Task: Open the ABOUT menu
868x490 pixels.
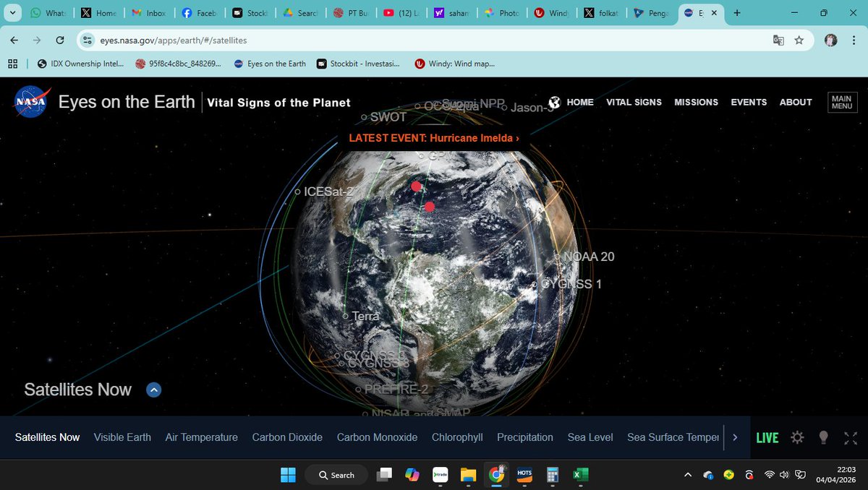Action: (x=796, y=102)
